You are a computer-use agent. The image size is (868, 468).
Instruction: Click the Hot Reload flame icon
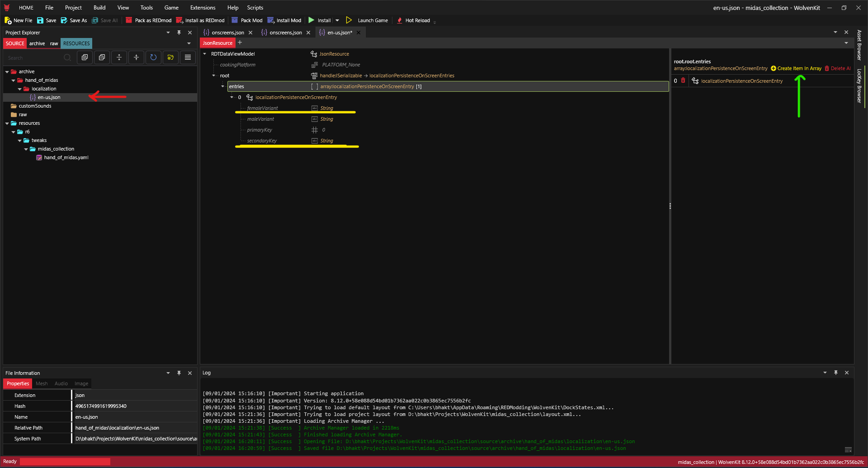pyautogui.click(x=400, y=20)
